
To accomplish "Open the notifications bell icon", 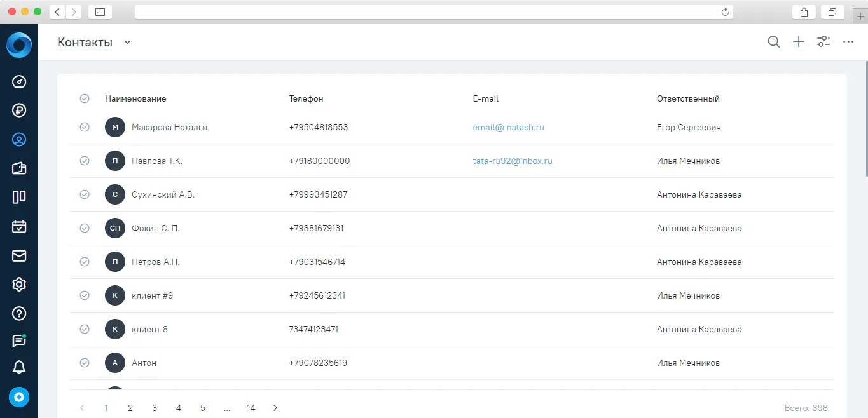I will click(x=19, y=367).
